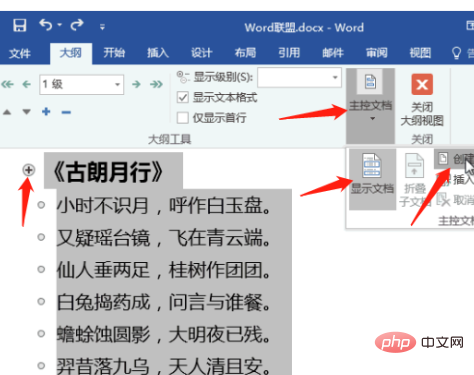Open the 插入 ribbon tab
474x375 pixels.
(x=158, y=53)
